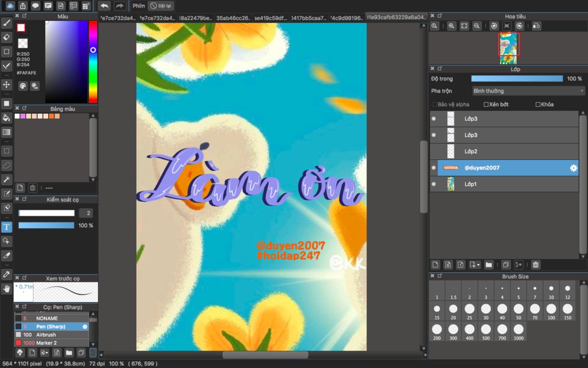Select the Eraser tool in left toolbar

coord(7,37)
